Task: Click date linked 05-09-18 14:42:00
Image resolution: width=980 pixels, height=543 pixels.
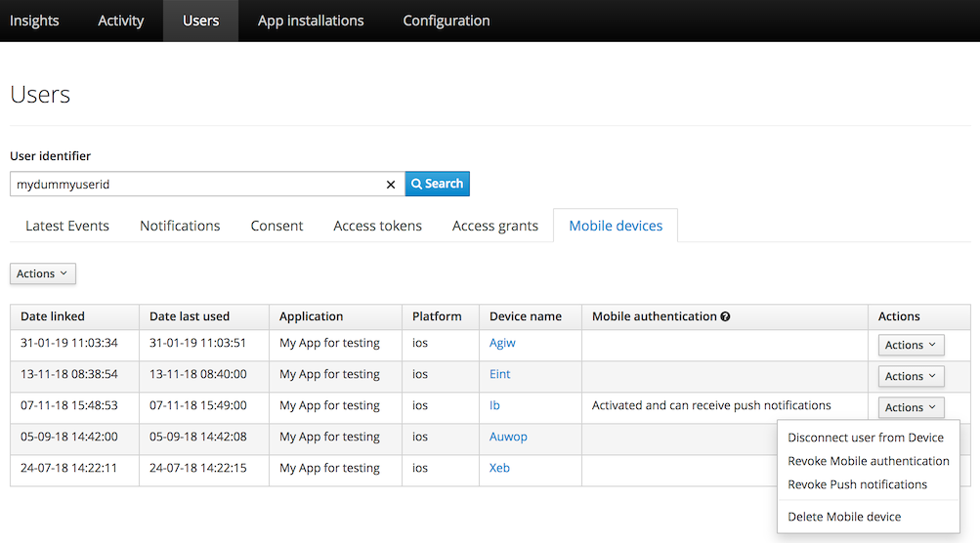Action: point(69,437)
